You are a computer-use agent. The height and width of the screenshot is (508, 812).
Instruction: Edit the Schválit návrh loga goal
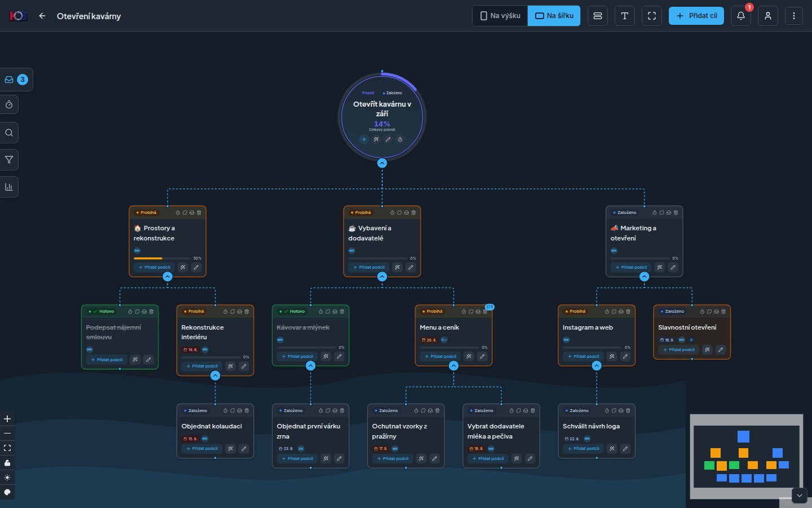point(625,449)
